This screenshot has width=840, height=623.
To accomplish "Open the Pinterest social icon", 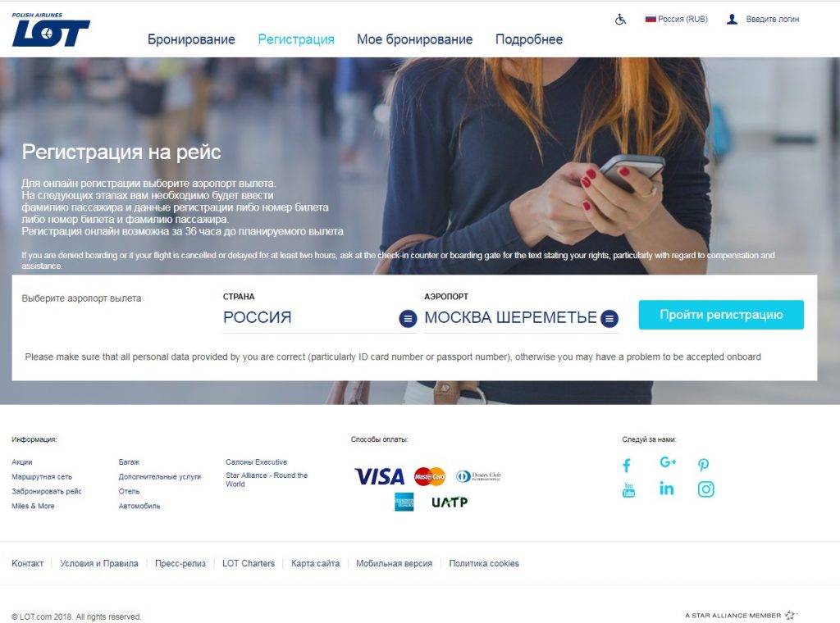I will tap(703, 465).
